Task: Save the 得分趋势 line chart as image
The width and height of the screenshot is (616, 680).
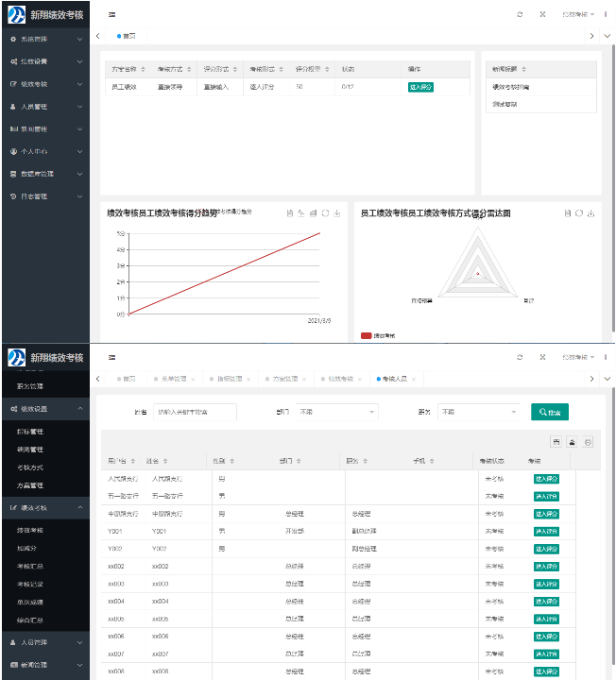Action: coord(337,213)
